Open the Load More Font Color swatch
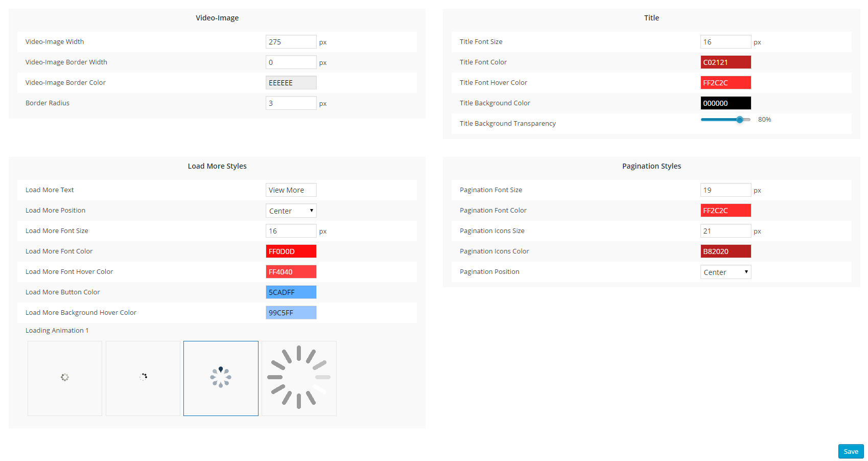This screenshot has height=461, width=868. pos(291,251)
